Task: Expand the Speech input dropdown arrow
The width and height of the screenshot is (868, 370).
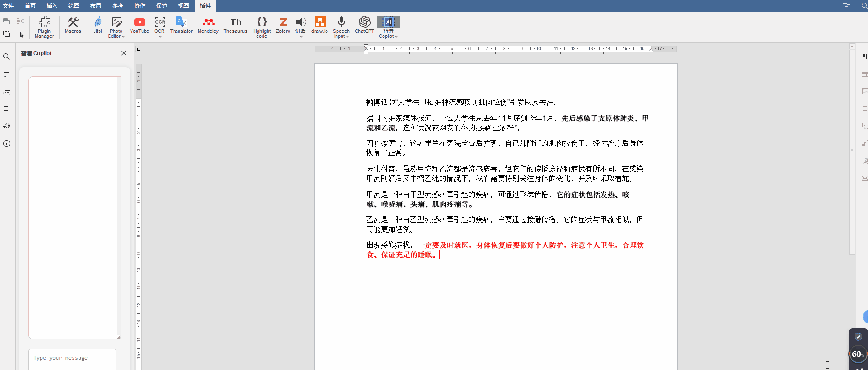Action: 347,36
